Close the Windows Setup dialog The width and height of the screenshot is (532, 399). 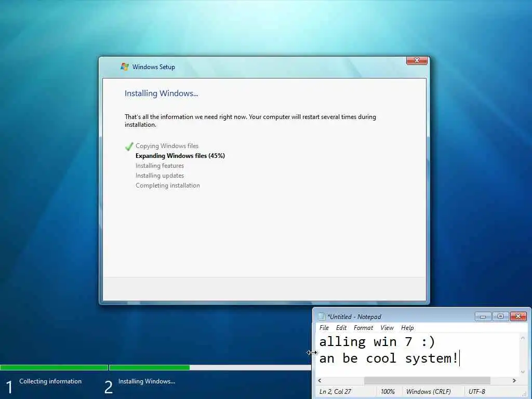click(x=417, y=60)
